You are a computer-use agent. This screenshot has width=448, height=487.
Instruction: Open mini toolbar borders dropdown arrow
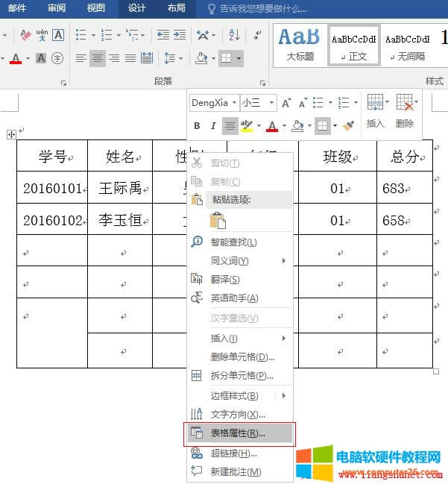pyautogui.click(x=335, y=126)
